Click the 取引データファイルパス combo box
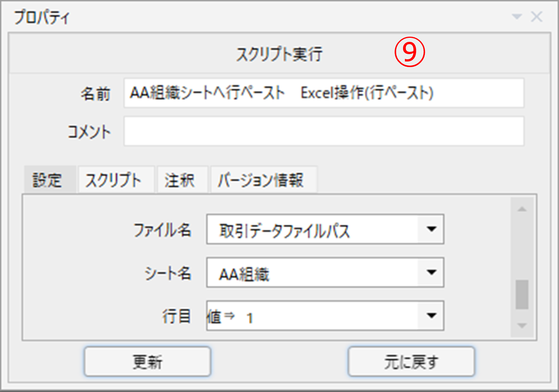The image size is (559, 392). click(312, 229)
